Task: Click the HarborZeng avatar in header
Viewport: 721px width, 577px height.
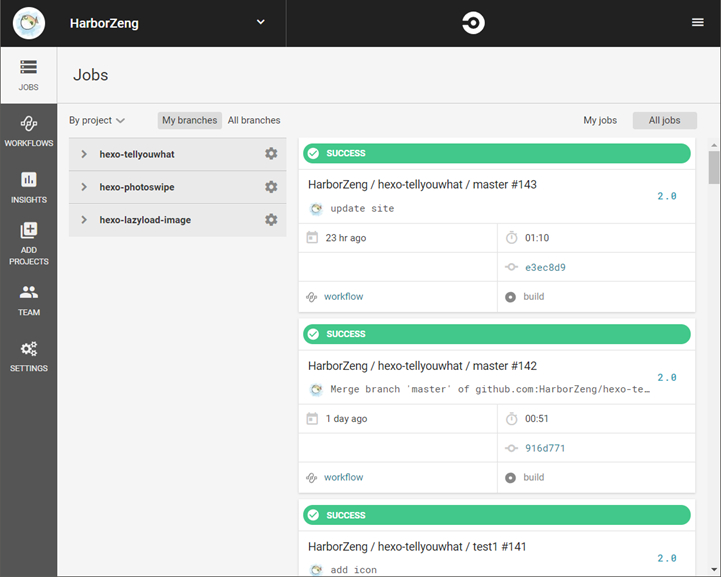Action: [29, 23]
